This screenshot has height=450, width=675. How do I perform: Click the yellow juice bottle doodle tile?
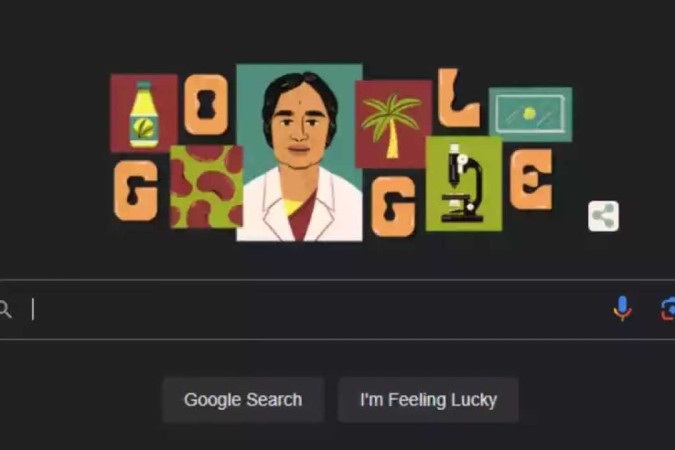point(144,113)
